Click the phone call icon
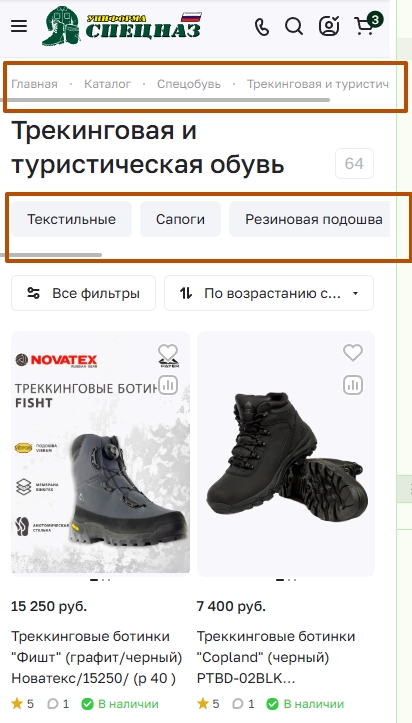This screenshot has width=412, height=723. tap(262, 27)
